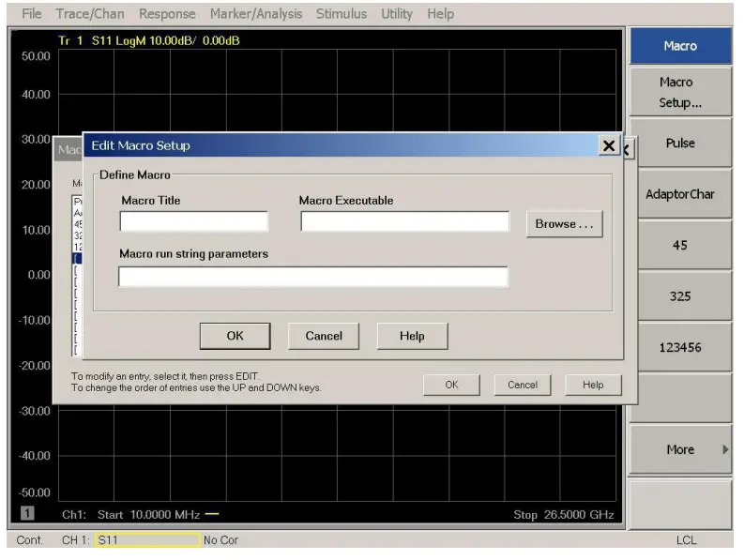Select the S11 status bar field
Image resolution: width=744 pixels, height=560 pixels.
(x=147, y=540)
